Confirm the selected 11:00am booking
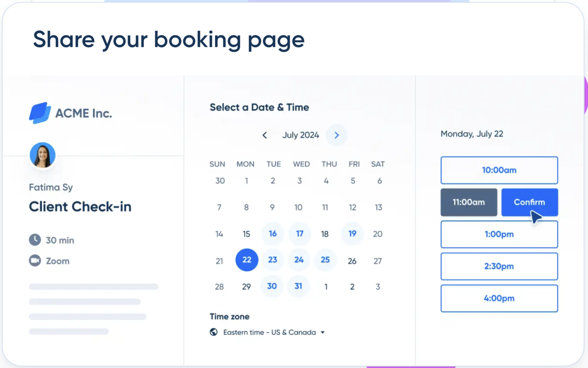588x368 pixels. pyautogui.click(x=530, y=202)
